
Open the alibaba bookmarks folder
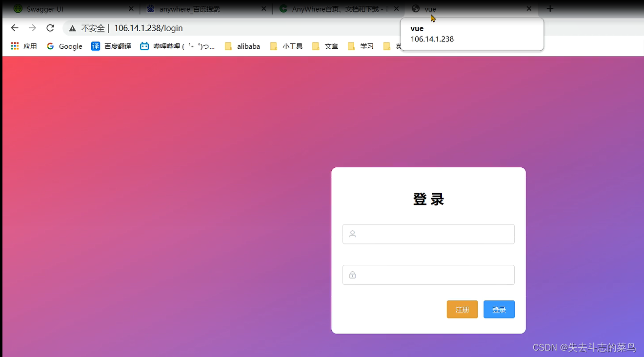[242, 46]
